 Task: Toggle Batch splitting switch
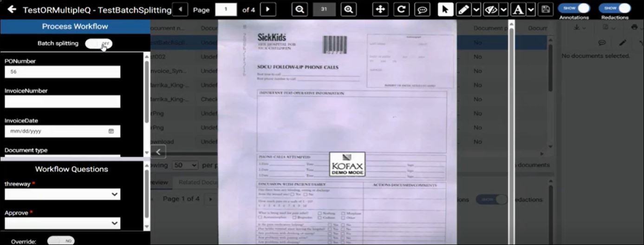pos(98,44)
